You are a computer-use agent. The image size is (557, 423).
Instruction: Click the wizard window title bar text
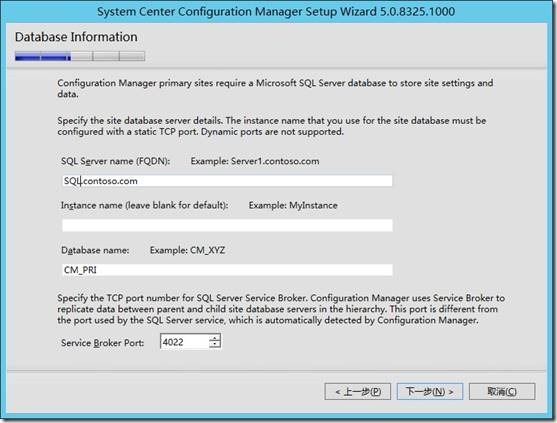tap(276, 12)
